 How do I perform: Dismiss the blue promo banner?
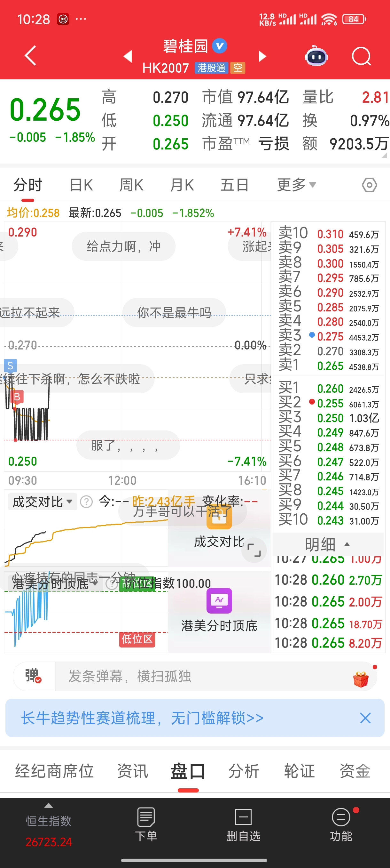click(365, 718)
